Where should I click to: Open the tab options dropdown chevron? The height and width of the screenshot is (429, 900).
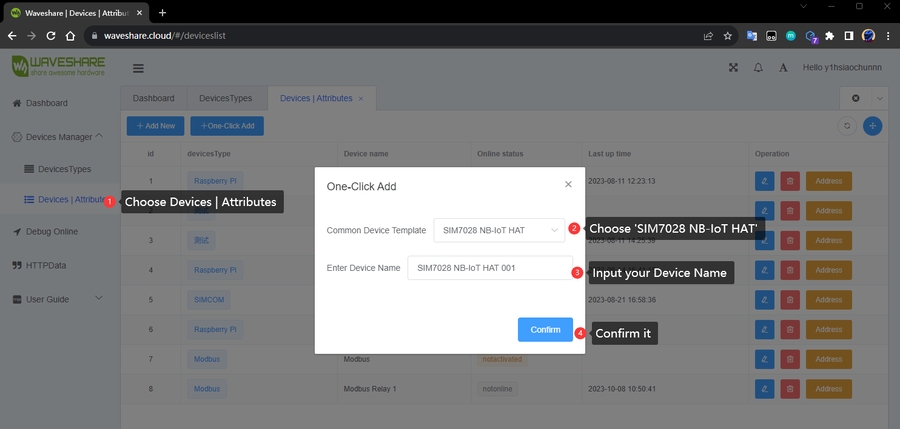(879, 98)
